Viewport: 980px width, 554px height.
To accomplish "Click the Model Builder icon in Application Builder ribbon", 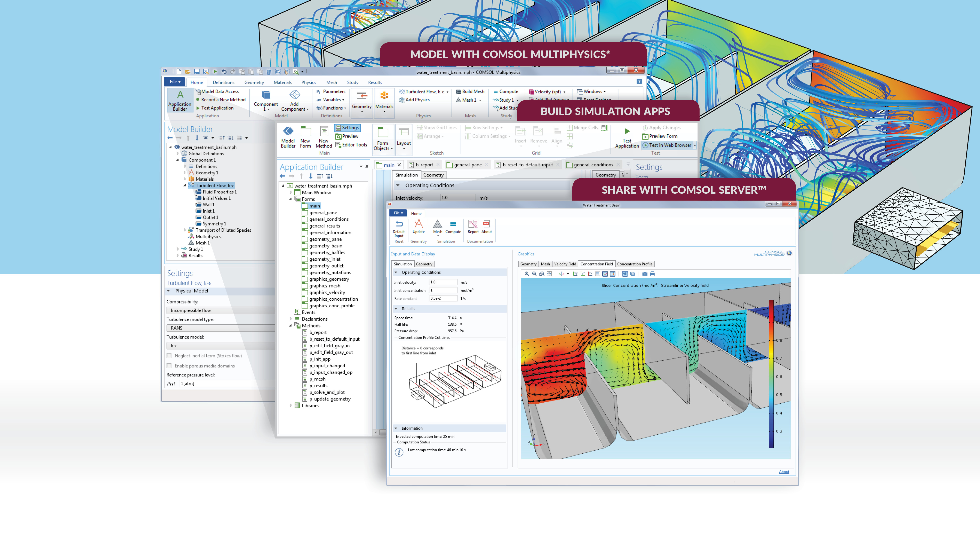I will 288,131.
